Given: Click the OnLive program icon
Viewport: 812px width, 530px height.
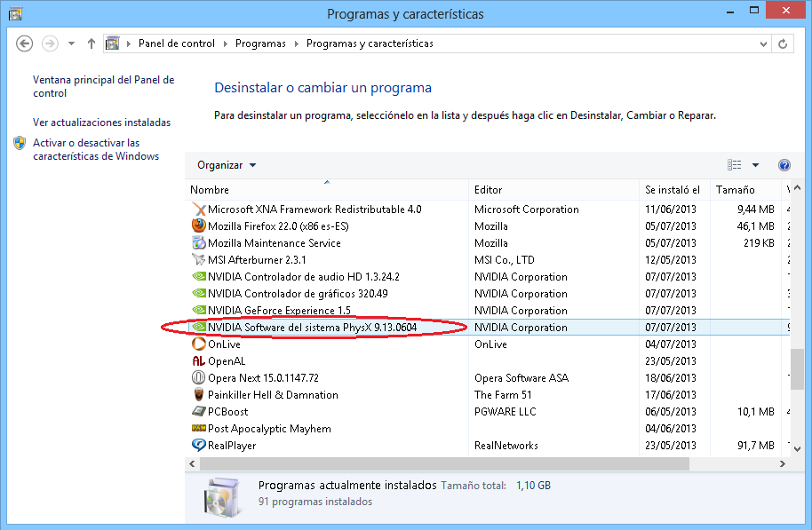Looking at the screenshot, I should tap(199, 344).
